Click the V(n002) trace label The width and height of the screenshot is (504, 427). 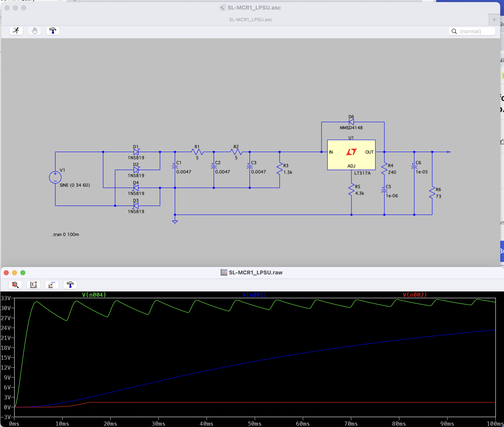point(415,295)
